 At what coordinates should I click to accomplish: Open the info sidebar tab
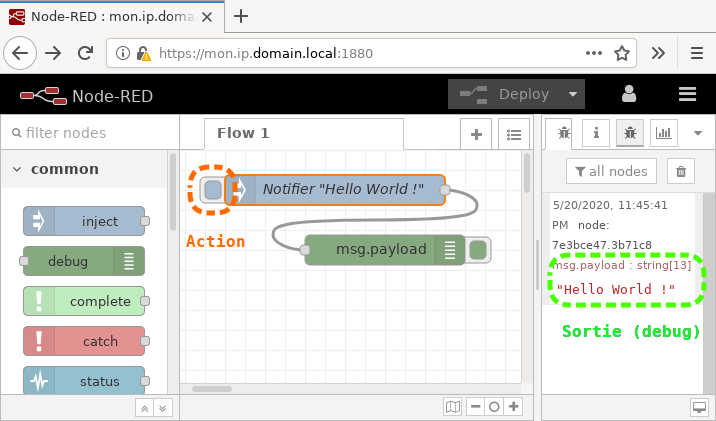click(x=595, y=133)
